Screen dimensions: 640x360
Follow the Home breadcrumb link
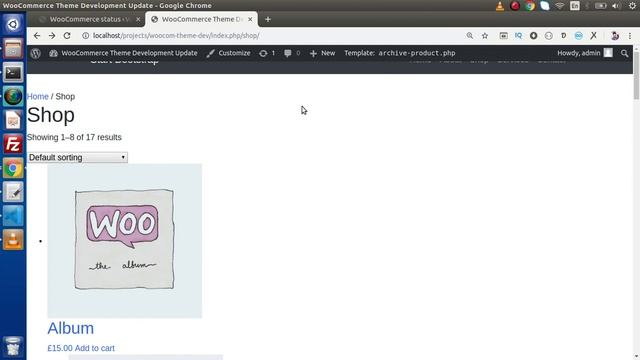pos(38,97)
